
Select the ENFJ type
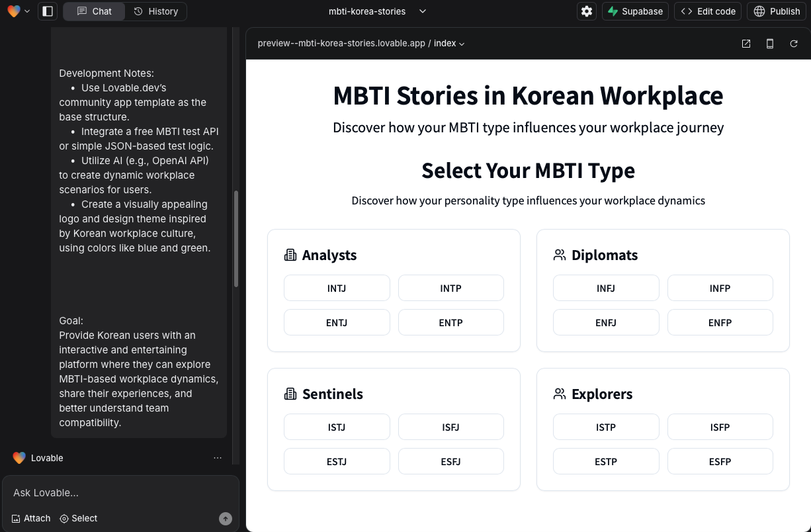point(606,323)
